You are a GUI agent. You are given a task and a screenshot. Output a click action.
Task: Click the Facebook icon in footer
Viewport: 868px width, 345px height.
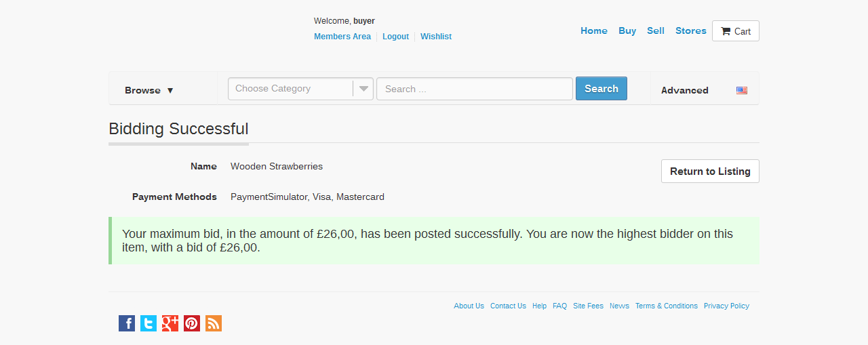(x=127, y=323)
